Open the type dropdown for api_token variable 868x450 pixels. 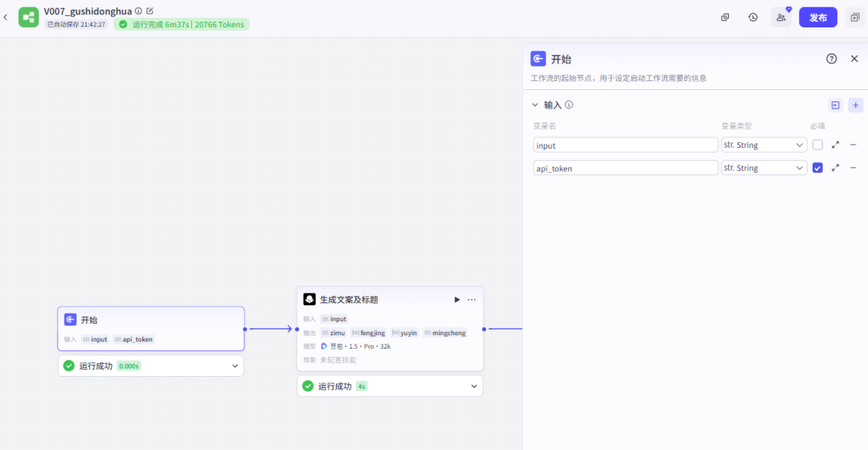[x=764, y=168]
